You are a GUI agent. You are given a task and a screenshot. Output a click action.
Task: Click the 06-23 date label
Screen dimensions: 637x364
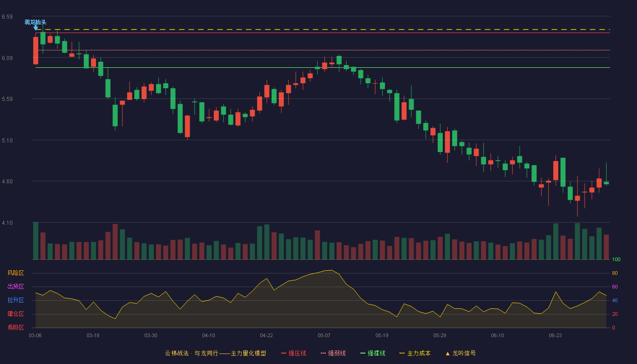[x=555, y=335]
